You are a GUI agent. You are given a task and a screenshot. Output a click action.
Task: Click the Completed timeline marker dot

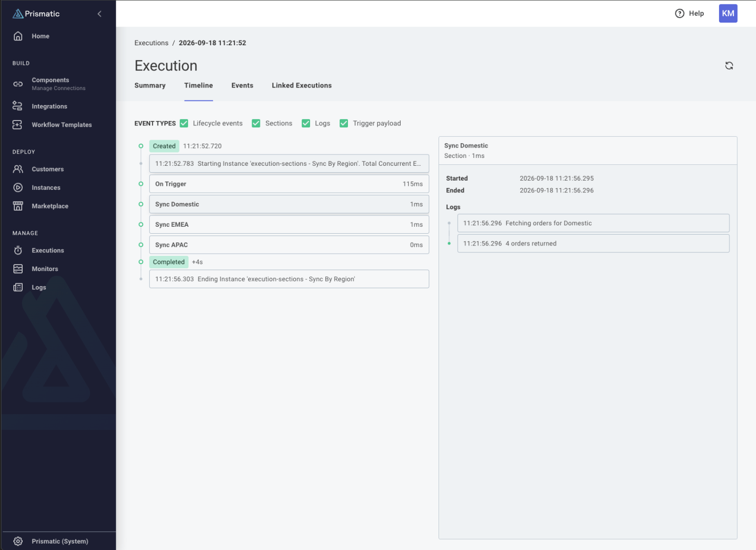(141, 262)
